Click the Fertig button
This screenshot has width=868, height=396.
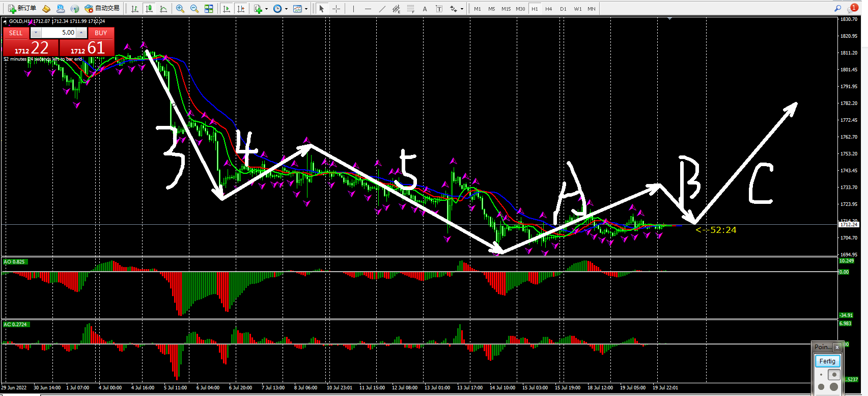coord(827,361)
